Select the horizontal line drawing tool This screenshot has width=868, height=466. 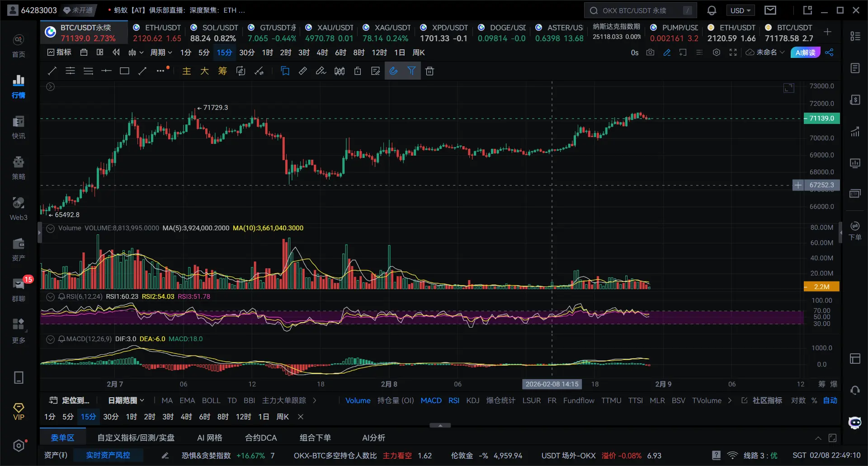(x=106, y=71)
